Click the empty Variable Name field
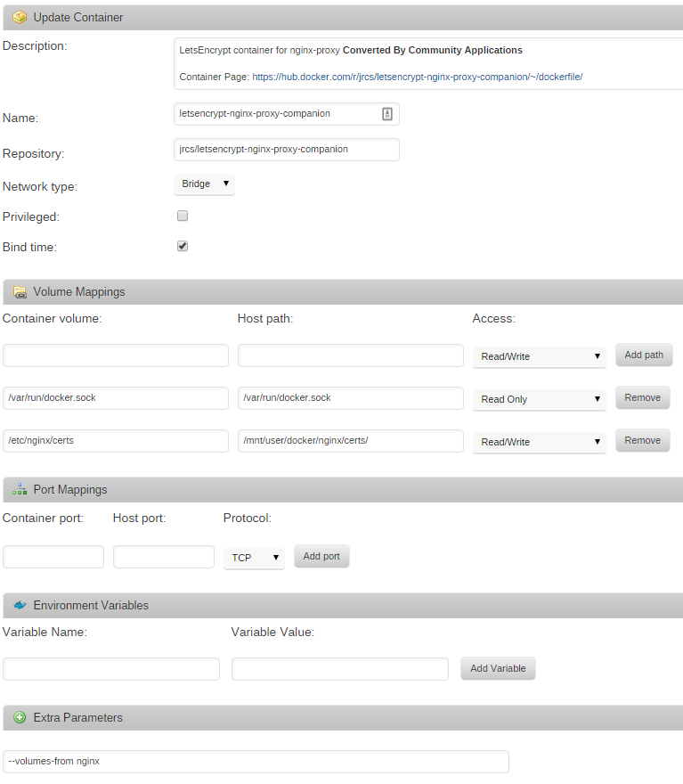This screenshot has height=784, width=683. coord(111,669)
